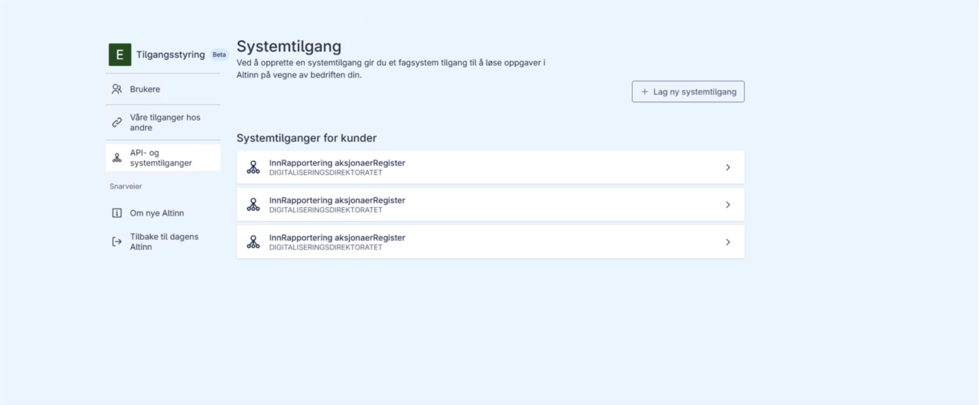Open Våre tilganger hos andre
Viewport: 980px width, 405px height.
[x=165, y=123]
